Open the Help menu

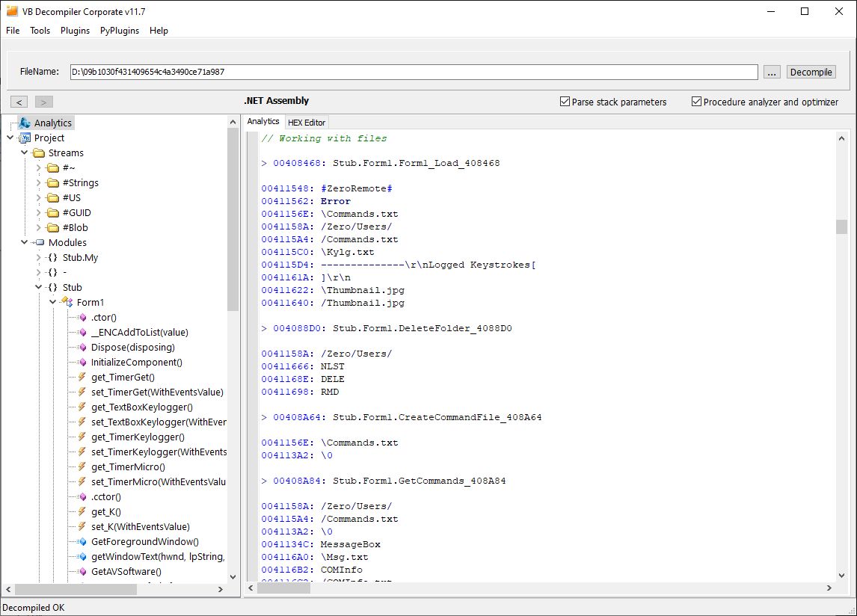(159, 31)
